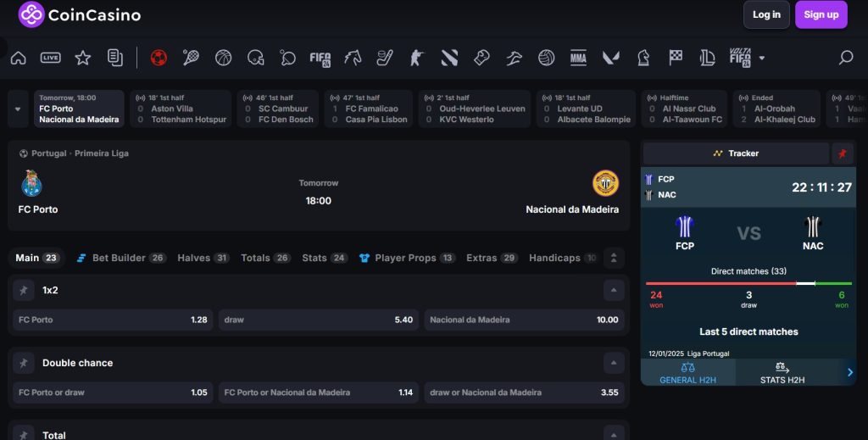Select draw or Nacional da Madeira 3.55
The height and width of the screenshot is (440, 868).
524,393
